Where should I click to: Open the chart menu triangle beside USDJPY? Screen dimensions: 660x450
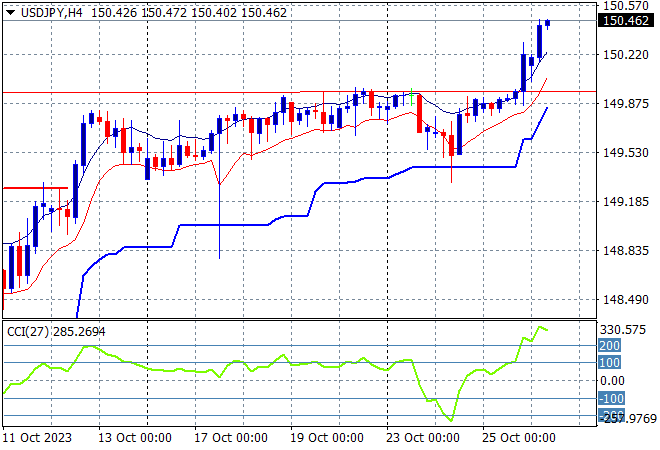point(11,13)
